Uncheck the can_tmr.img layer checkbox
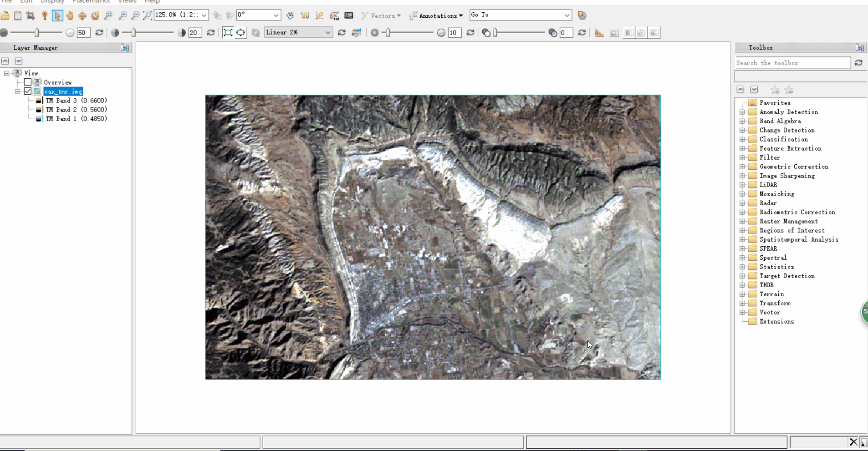 coord(28,91)
